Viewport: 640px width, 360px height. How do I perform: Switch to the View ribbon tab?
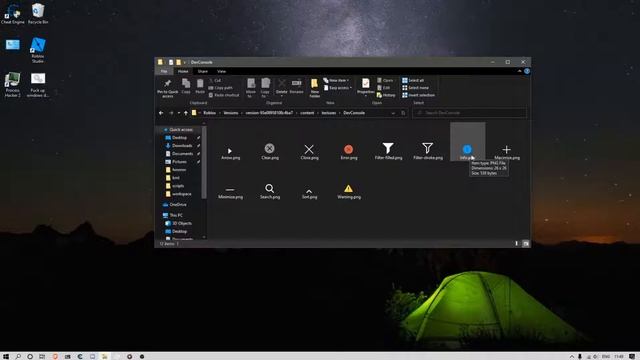pyautogui.click(x=221, y=71)
